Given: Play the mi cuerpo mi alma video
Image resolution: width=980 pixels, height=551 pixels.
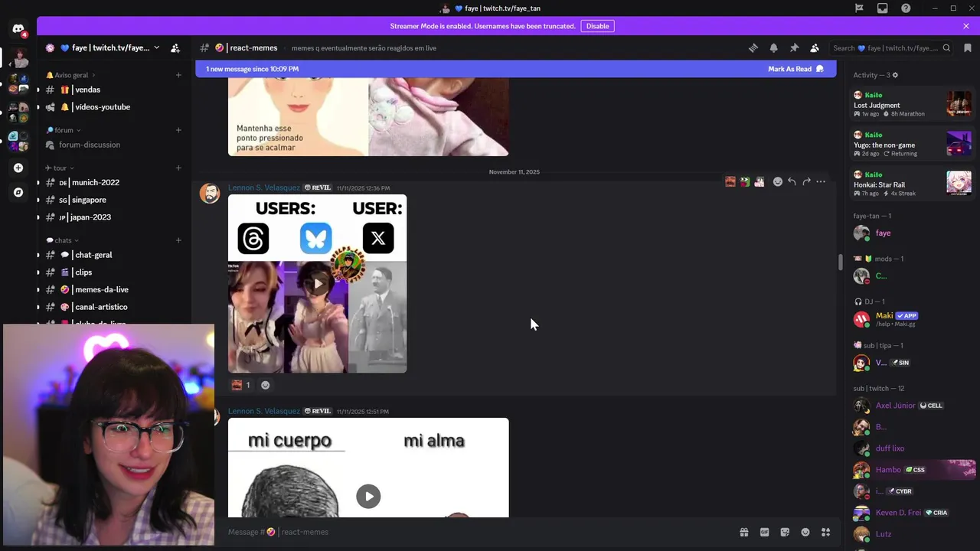Looking at the screenshot, I should pyautogui.click(x=368, y=496).
